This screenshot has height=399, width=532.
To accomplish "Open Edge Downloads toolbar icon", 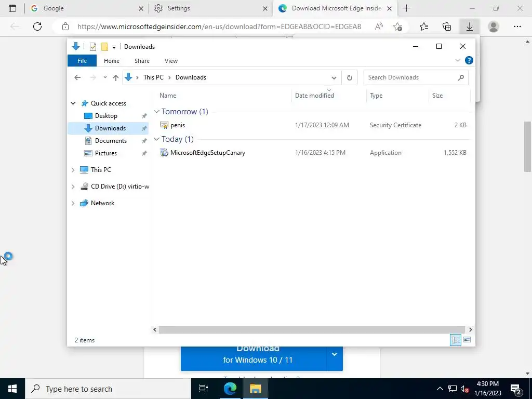I will (470, 26).
